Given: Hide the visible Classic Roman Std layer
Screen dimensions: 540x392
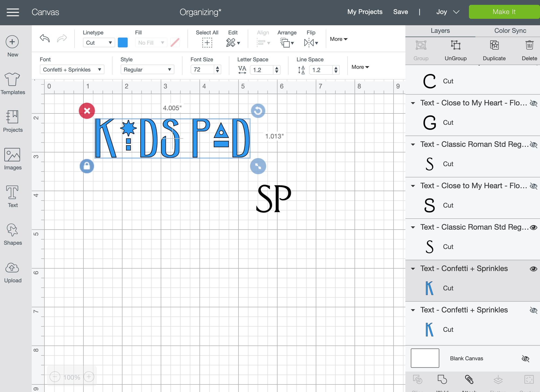Looking at the screenshot, I should 533,227.
